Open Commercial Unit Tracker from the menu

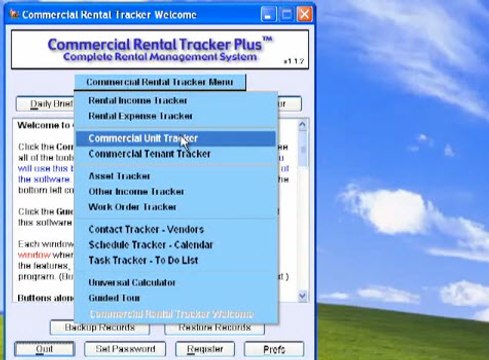176,138
